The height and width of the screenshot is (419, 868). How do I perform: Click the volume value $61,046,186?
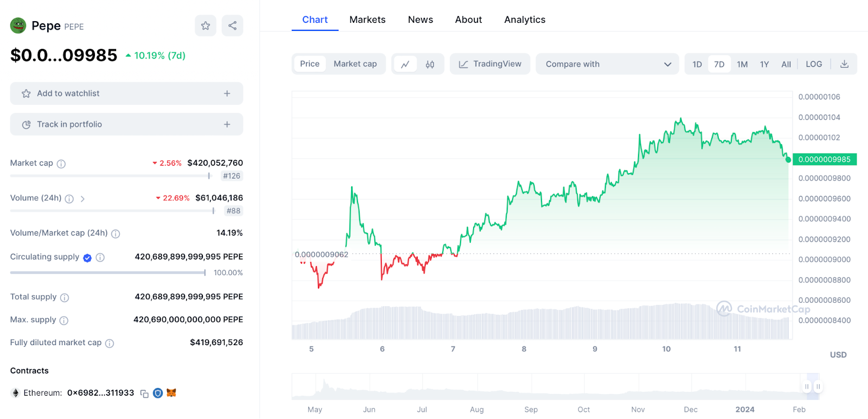[x=219, y=198]
